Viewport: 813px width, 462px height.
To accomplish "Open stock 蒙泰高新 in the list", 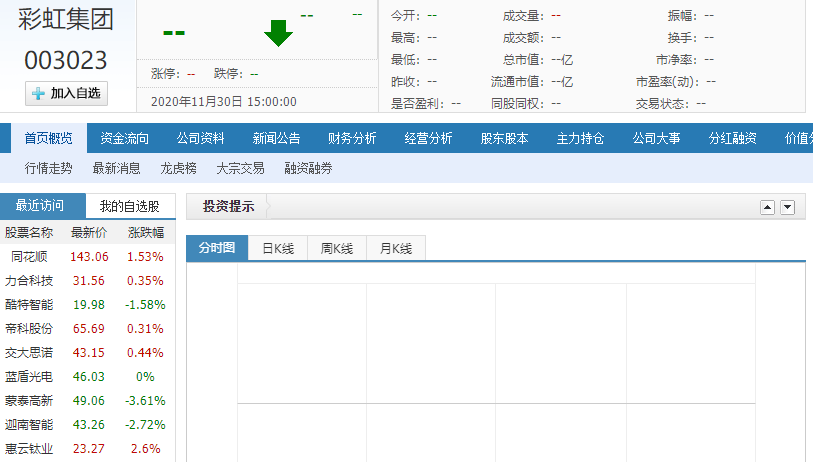I will [29, 400].
